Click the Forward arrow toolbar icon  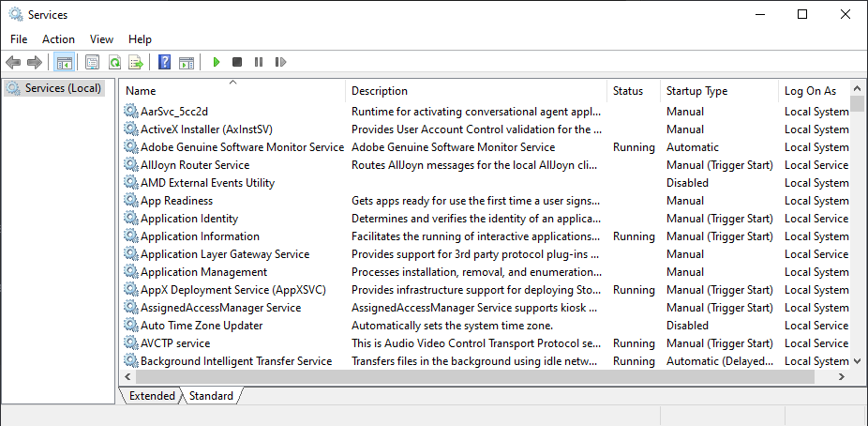pyautogui.click(x=35, y=62)
